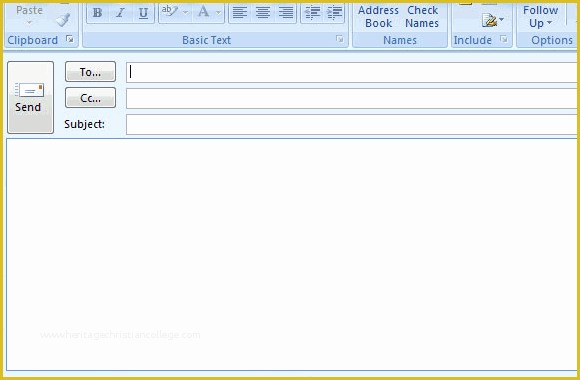Open Address Book
The height and width of the screenshot is (380, 580).
pyautogui.click(x=378, y=17)
